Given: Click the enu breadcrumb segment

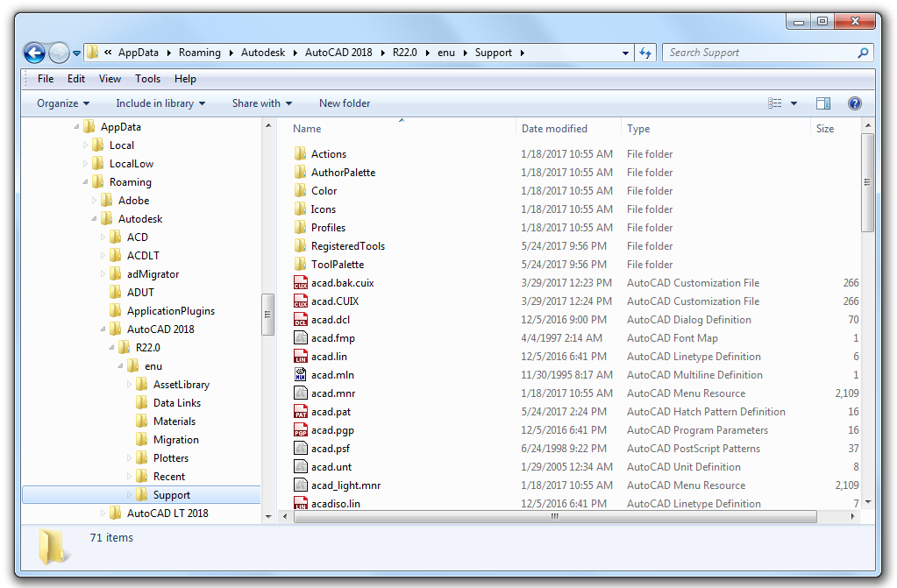Looking at the screenshot, I should (446, 53).
